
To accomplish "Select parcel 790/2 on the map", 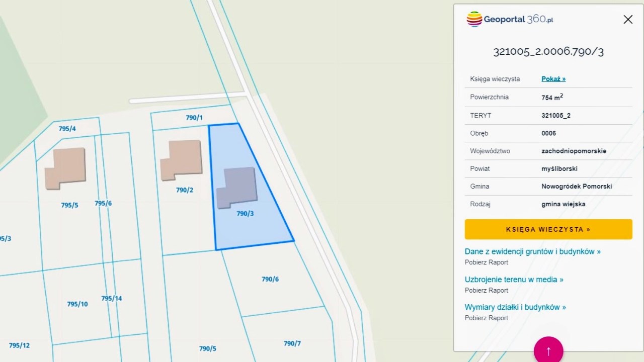I will 185,190.
